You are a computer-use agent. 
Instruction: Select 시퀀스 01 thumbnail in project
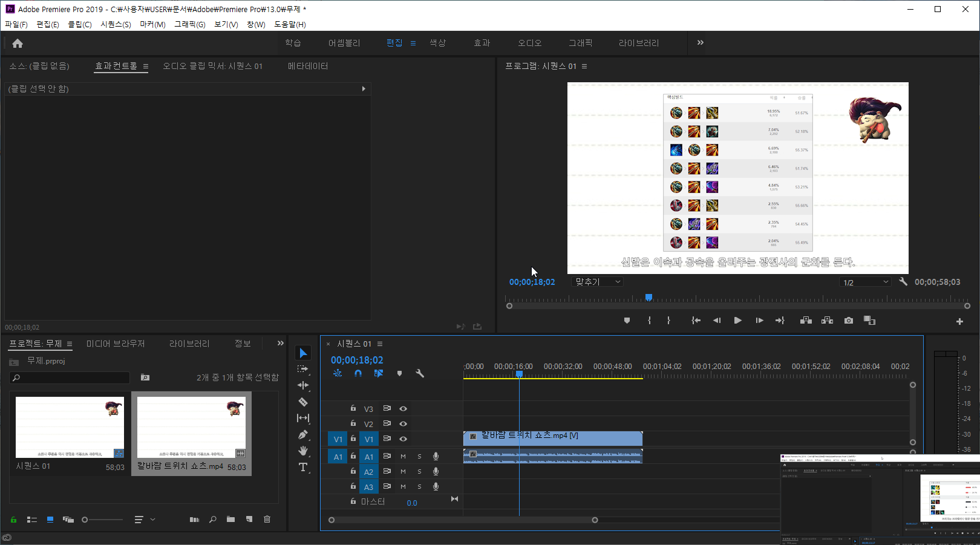(70, 427)
